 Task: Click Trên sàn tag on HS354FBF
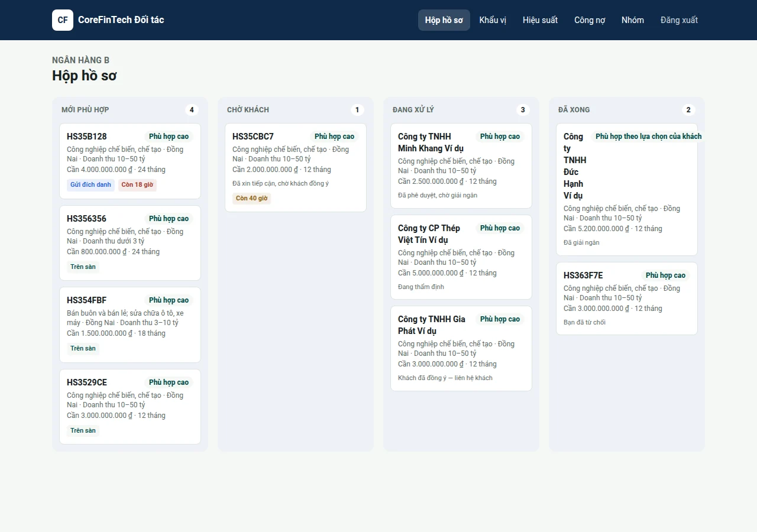coord(83,349)
